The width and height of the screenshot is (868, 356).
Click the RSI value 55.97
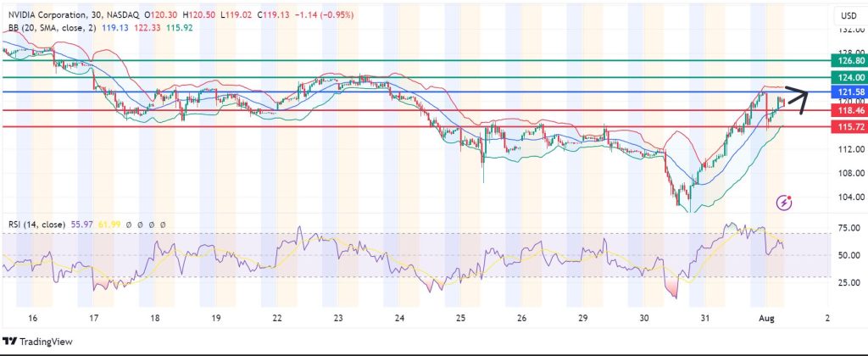pyautogui.click(x=82, y=225)
